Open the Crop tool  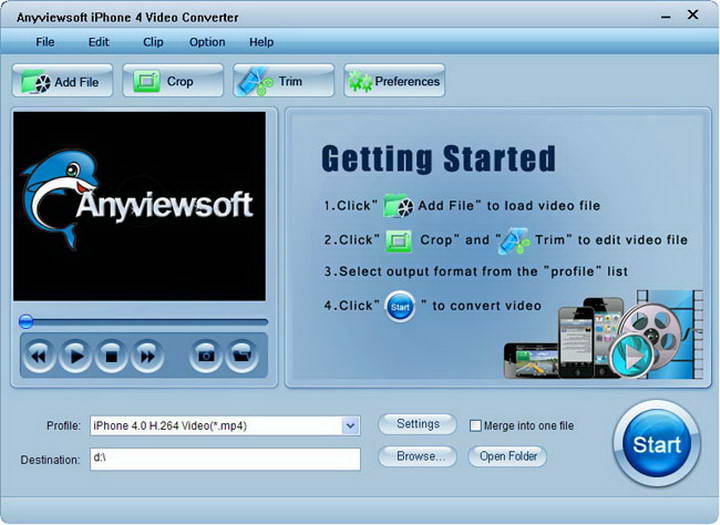click(x=173, y=81)
